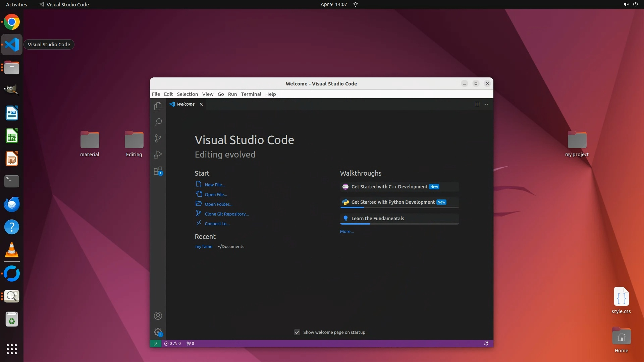Open the Extensions view icon
This screenshot has width=644, height=362.
coord(158,171)
